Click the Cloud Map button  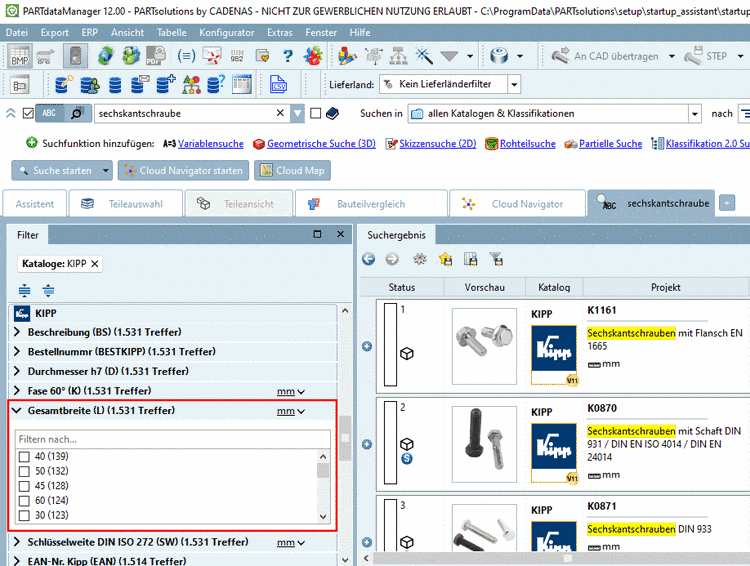coord(292,170)
